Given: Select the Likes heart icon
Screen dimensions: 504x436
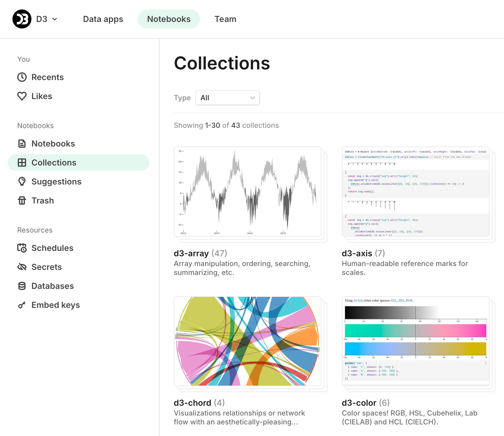Looking at the screenshot, I should 22,96.
